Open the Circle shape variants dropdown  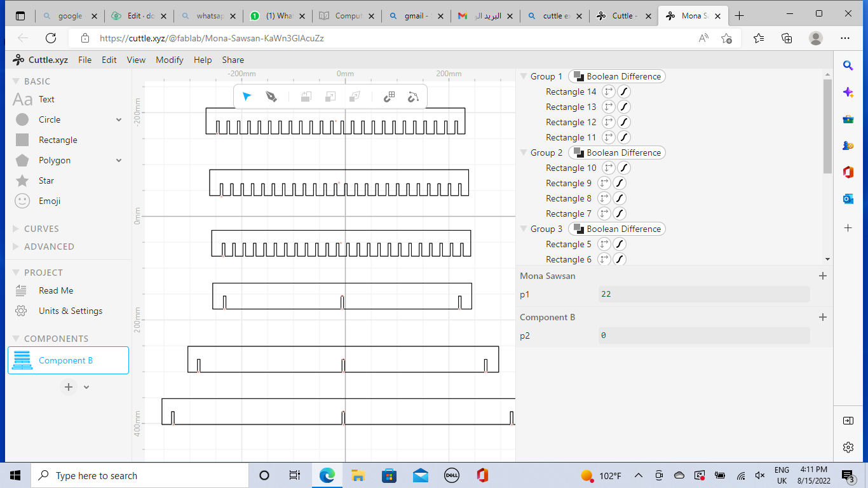(x=119, y=119)
